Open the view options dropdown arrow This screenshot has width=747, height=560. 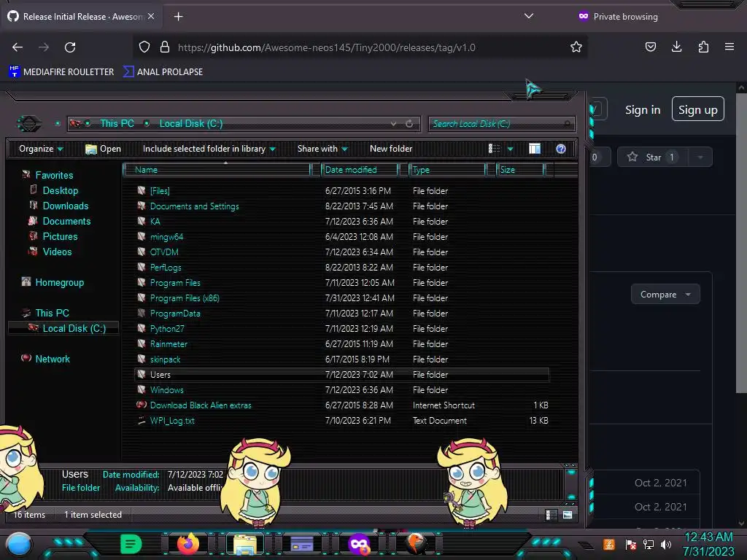point(510,149)
